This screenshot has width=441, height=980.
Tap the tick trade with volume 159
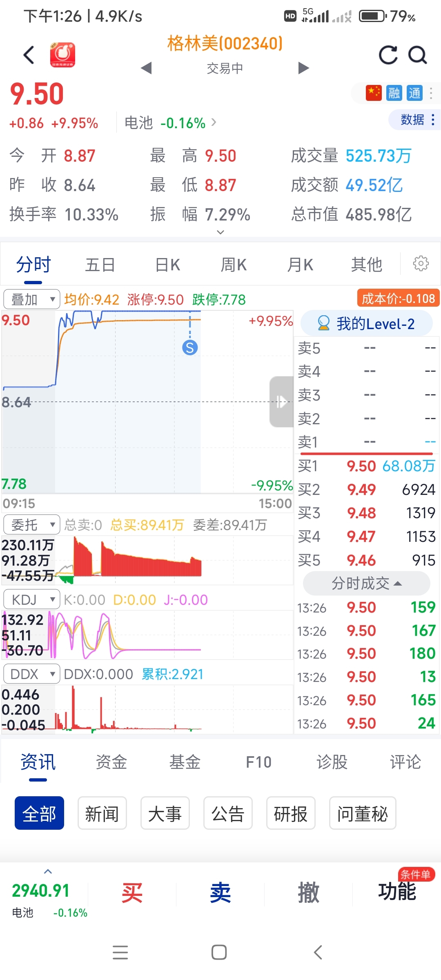click(366, 608)
